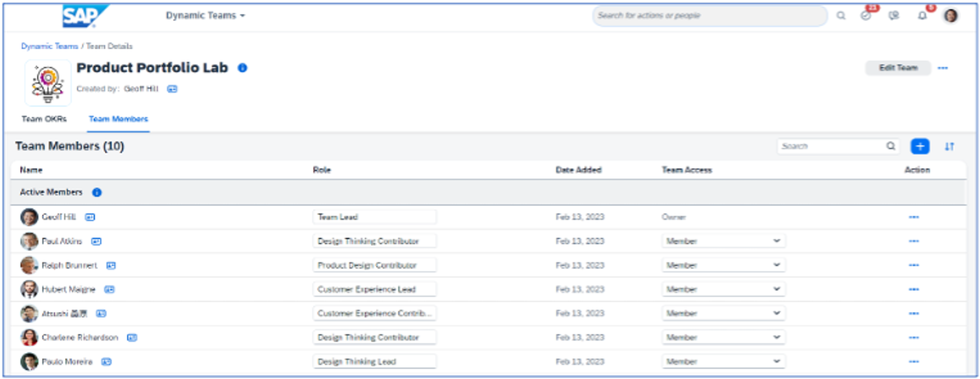Image resolution: width=980 pixels, height=379 pixels.
Task: Click Customer Experience Lead role field
Action: (x=375, y=289)
